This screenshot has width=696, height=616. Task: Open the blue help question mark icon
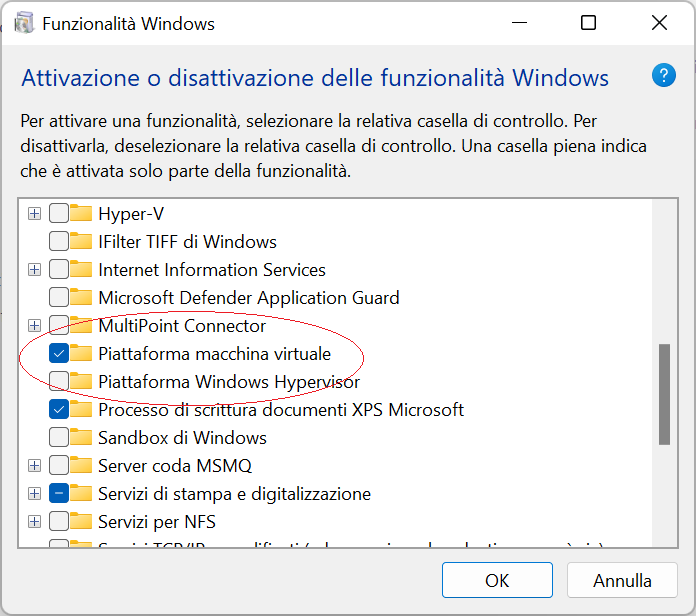coord(664,75)
